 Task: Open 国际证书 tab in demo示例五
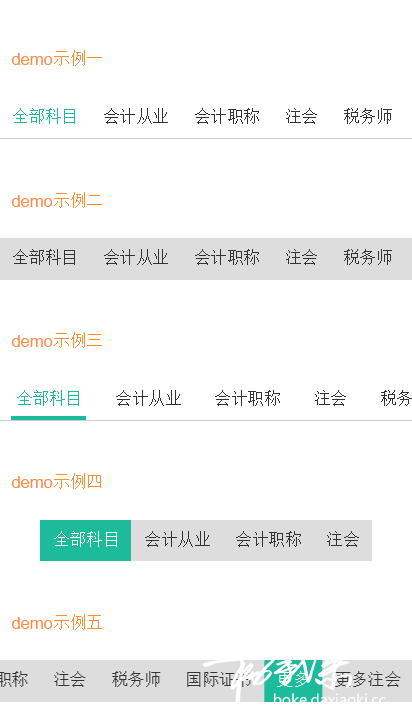tap(218, 679)
